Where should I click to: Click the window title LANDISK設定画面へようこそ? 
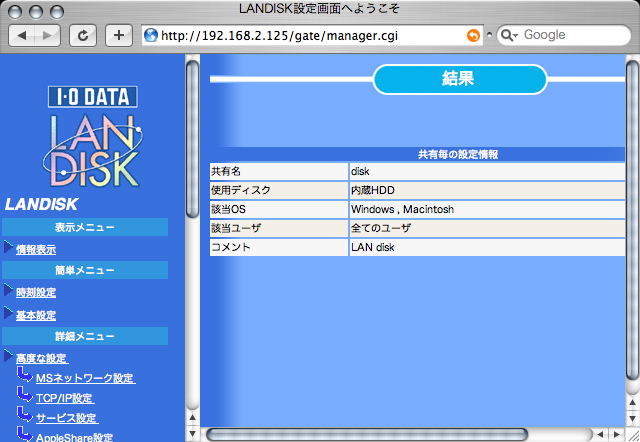click(x=319, y=9)
